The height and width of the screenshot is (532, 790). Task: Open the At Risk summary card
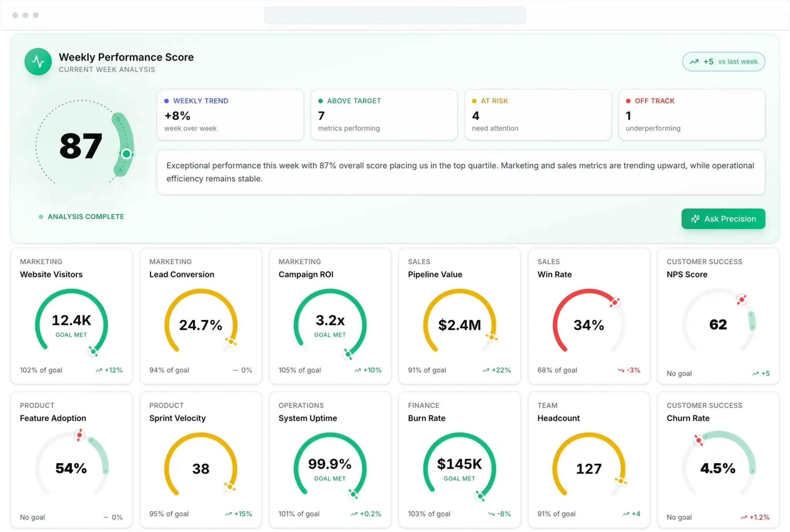coord(538,115)
